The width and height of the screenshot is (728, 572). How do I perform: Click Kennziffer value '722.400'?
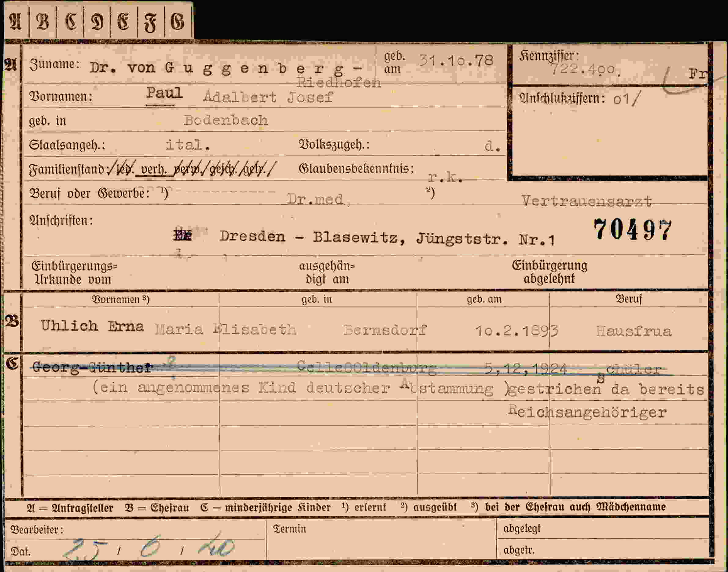click(586, 69)
